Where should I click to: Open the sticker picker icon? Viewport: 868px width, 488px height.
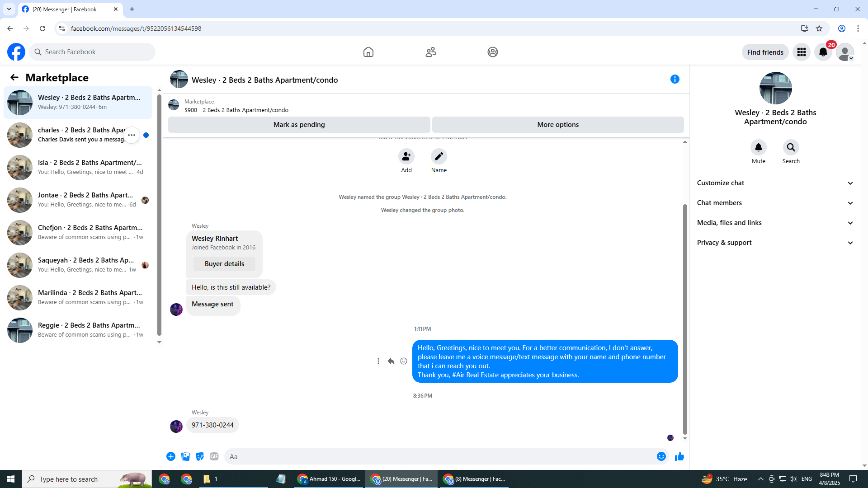coord(200,456)
